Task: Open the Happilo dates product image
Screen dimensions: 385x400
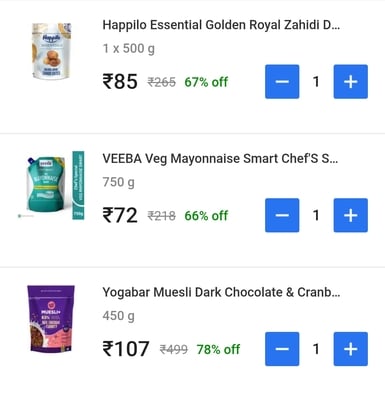Action: [51, 51]
